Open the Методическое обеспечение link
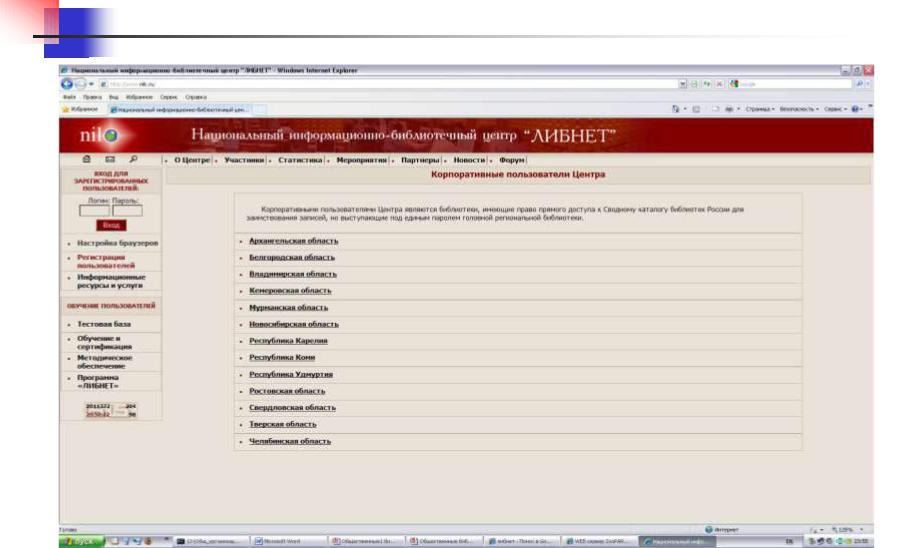897x548 pixels. pos(104,362)
